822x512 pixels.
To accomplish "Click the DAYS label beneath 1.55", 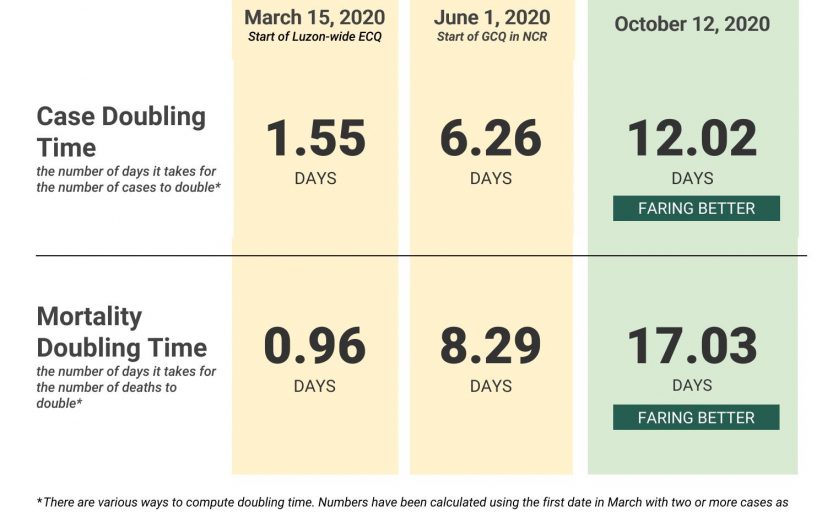I will [315, 179].
